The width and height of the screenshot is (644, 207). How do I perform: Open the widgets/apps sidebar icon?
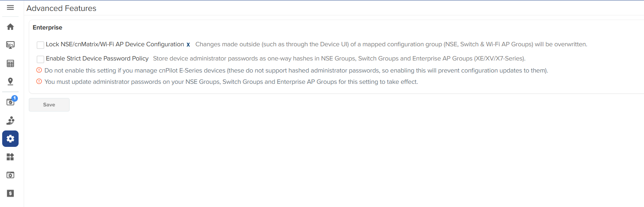click(x=10, y=157)
